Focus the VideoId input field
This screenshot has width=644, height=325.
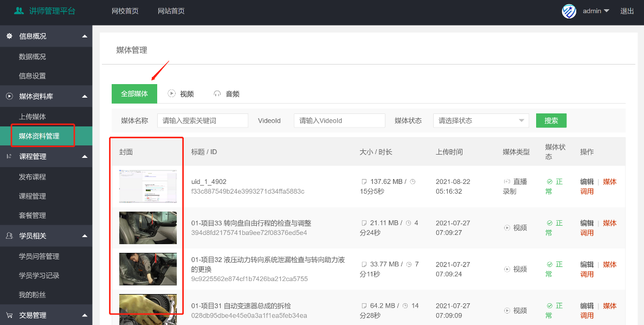340,121
